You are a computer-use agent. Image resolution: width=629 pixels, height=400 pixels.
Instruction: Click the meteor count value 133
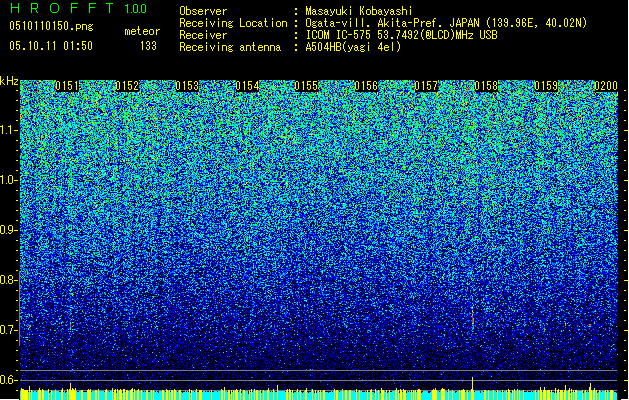tap(148, 46)
